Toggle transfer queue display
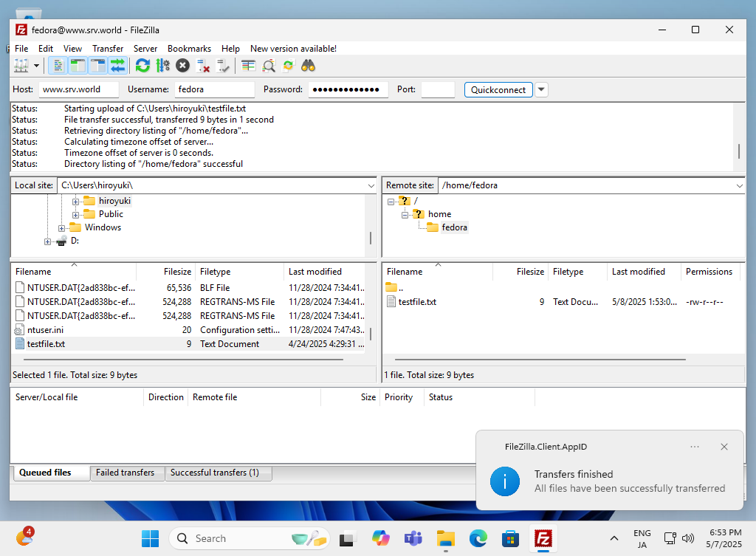 pyautogui.click(x=117, y=66)
